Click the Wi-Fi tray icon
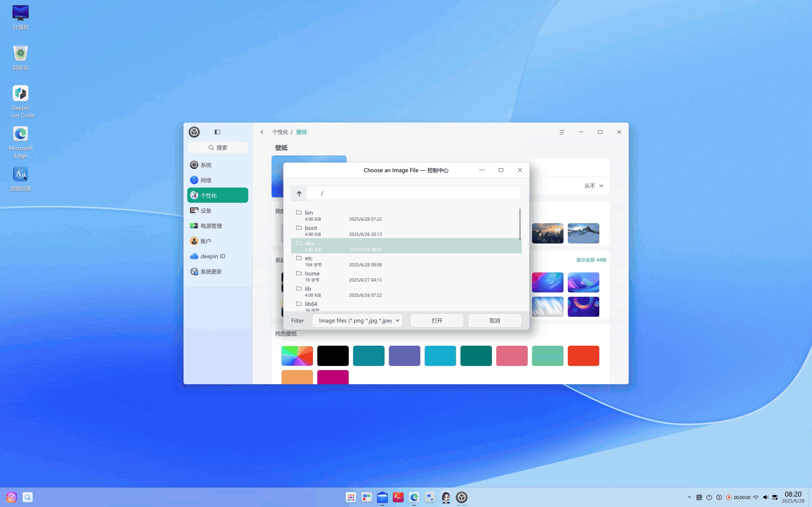812x507 pixels. coord(756,497)
